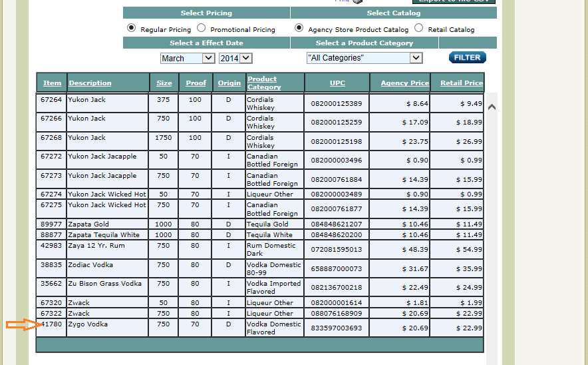Click retail price $ 54.99
Viewport: 588px width, 365px height.
[x=469, y=249]
